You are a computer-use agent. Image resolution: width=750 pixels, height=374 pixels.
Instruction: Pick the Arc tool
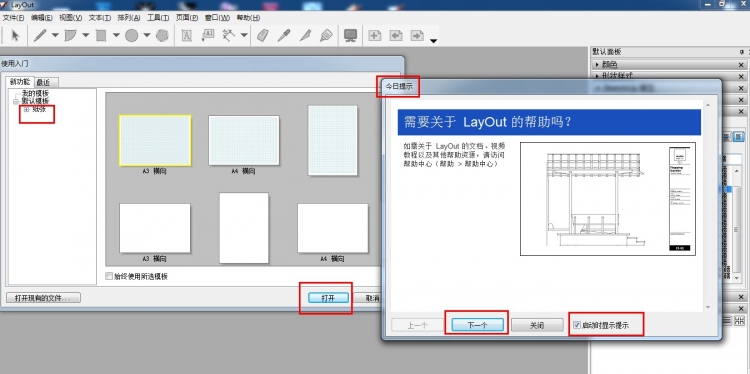pyautogui.click(x=71, y=35)
